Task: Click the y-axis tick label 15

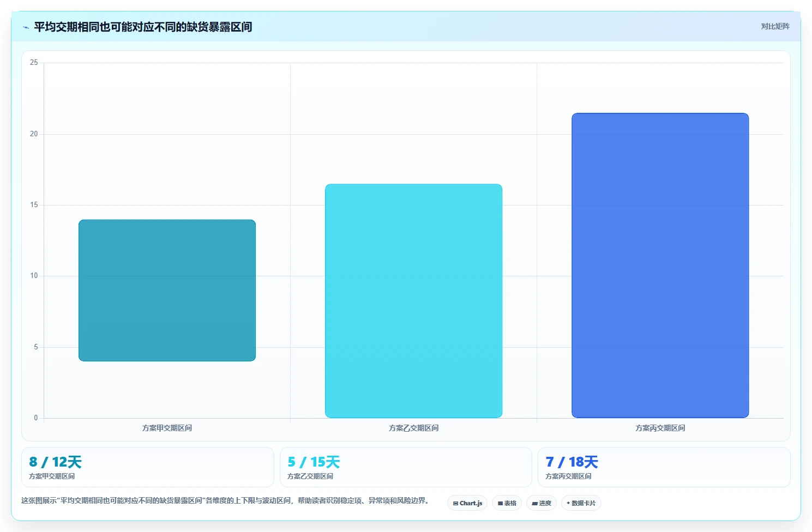Action: 34,205
